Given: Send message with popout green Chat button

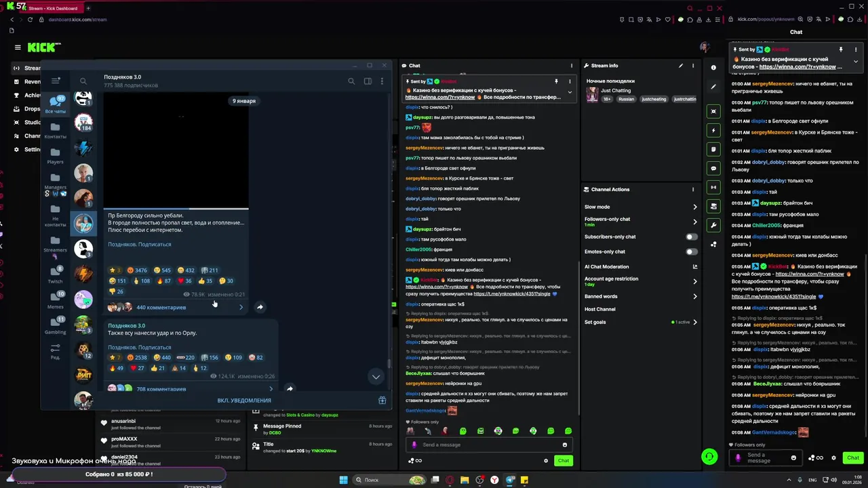Looking at the screenshot, I should [853, 457].
